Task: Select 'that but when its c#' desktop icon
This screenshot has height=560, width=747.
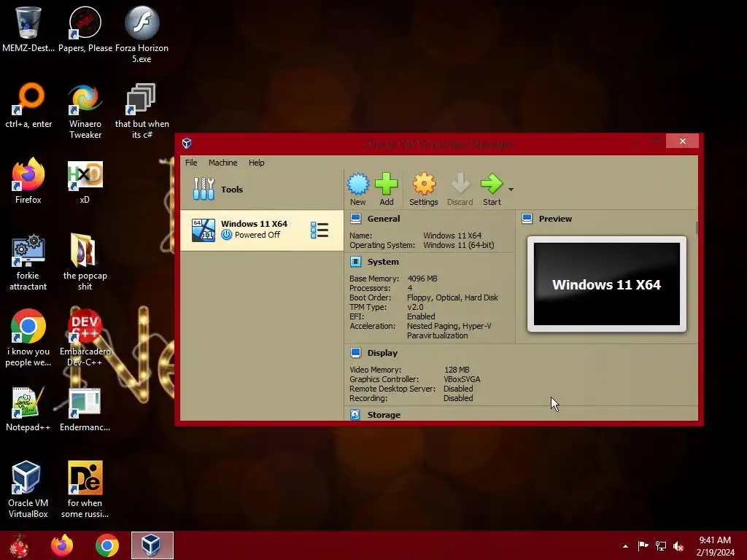Action: click(x=142, y=111)
